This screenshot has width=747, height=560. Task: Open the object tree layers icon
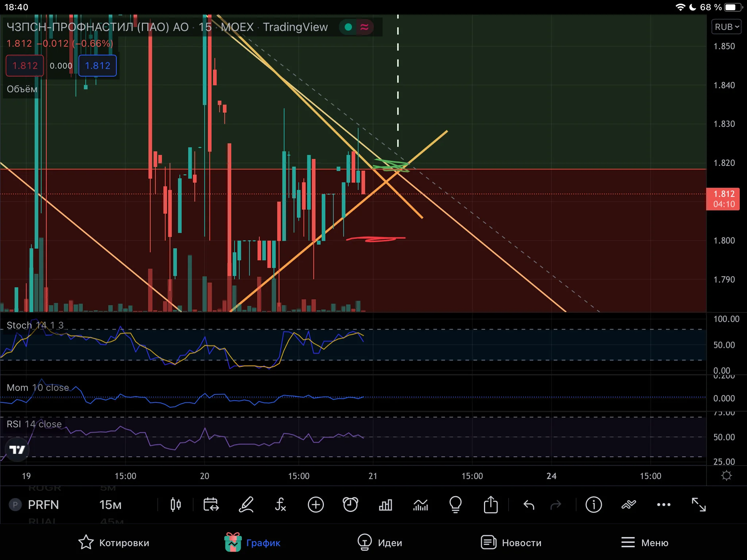pyautogui.click(x=628, y=505)
